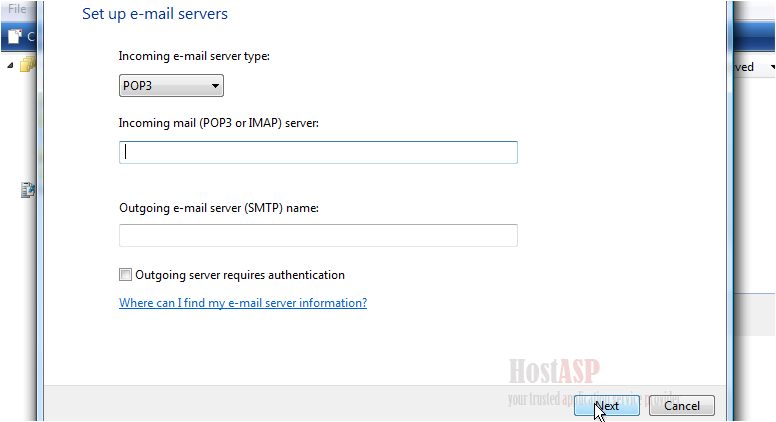Collapse the folder tree triangle
This screenshot has height=422, width=776.
10,66
